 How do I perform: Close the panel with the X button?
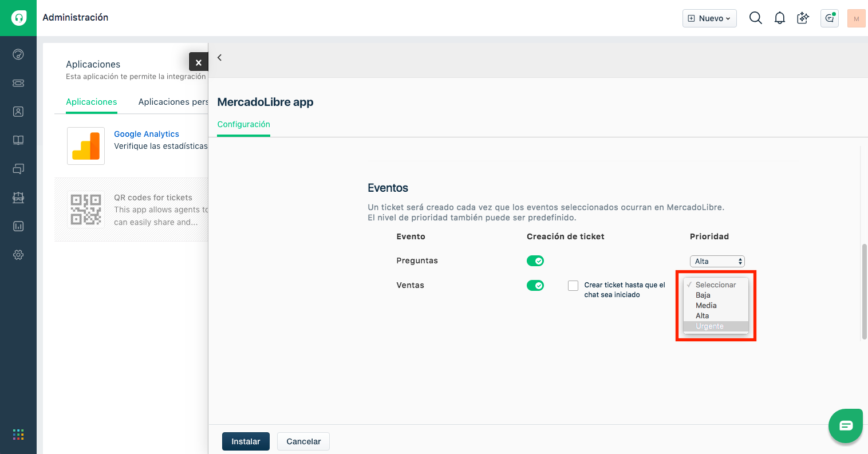click(199, 62)
